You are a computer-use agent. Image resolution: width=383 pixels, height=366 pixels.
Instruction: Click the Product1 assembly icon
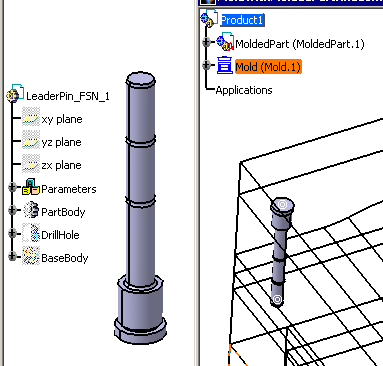(209, 18)
